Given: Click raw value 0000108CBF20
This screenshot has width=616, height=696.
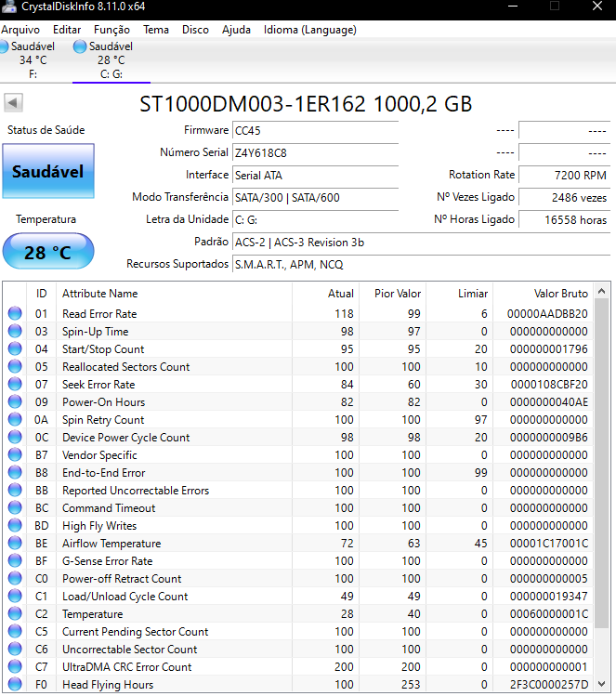Looking at the screenshot, I should tap(549, 385).
